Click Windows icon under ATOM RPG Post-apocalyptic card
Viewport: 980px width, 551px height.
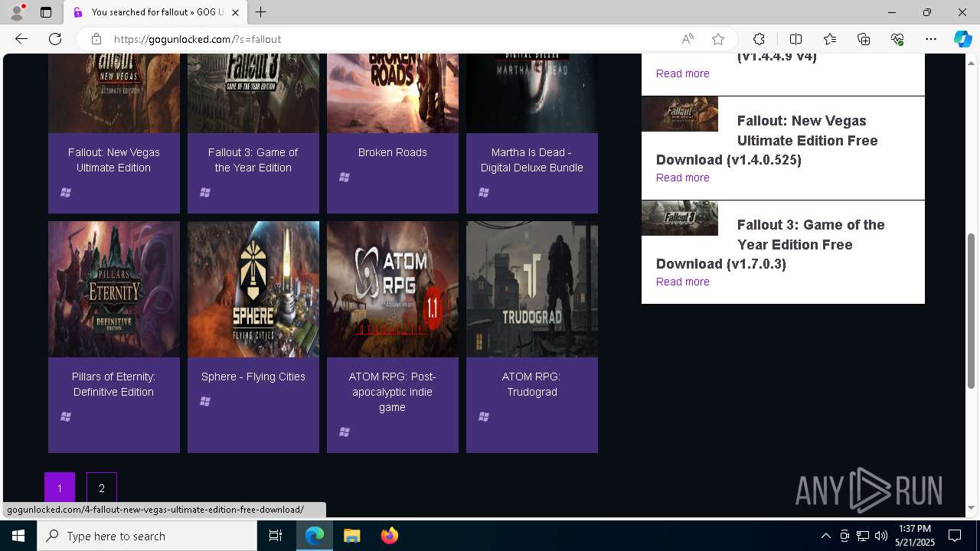coord(345,432)
